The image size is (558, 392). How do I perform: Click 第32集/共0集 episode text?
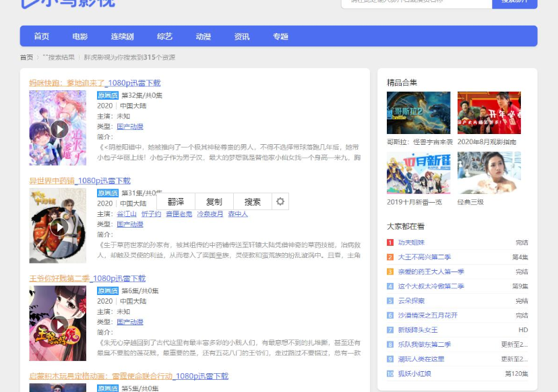click(142, 96)
